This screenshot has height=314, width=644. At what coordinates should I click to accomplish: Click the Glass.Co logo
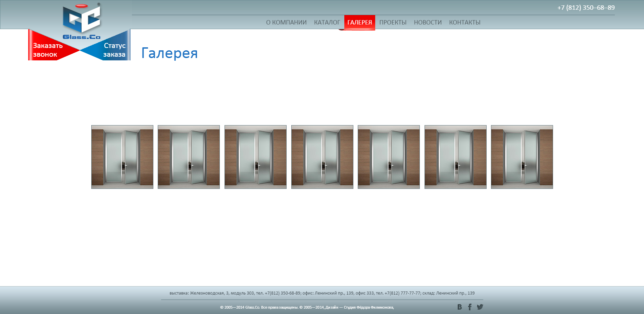click(82, 21)
